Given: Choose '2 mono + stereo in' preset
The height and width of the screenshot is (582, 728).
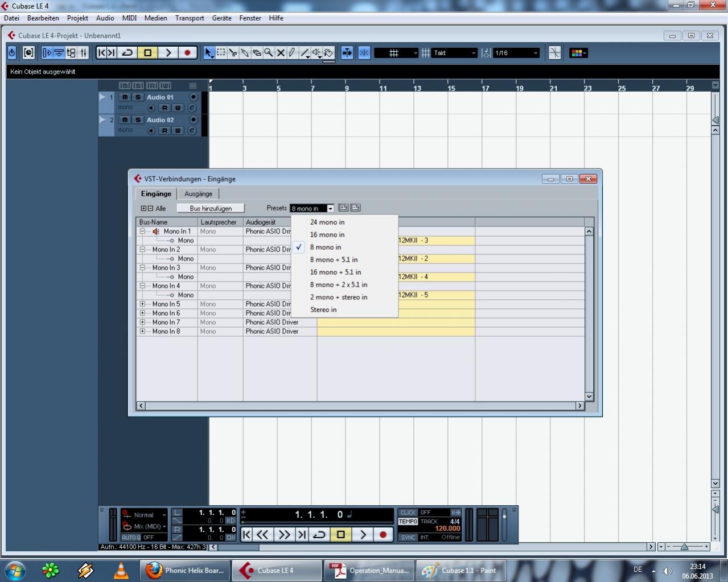Looking at the screenshot, I should pyautogui.click(x=344, y=298).
